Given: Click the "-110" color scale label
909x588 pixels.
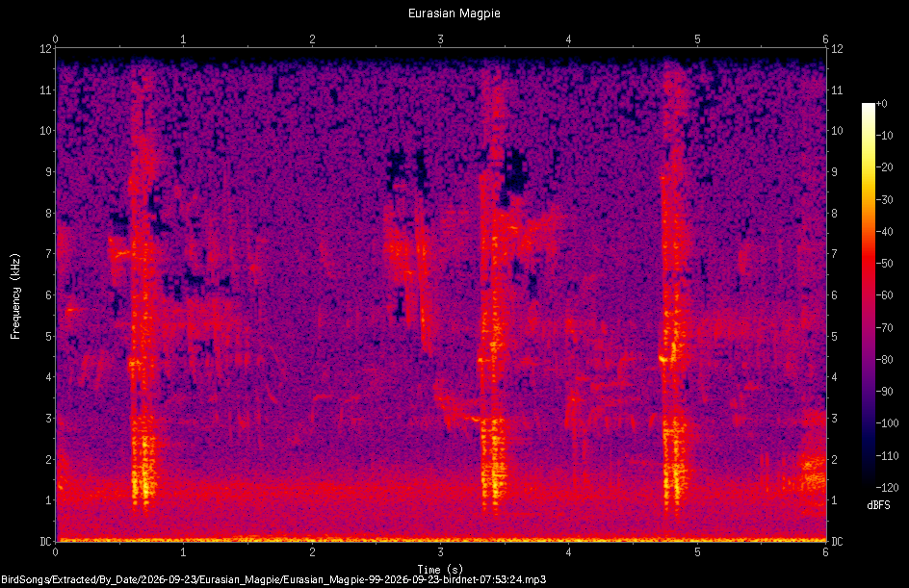Looking at the screenshot, I should click(887, 456).
